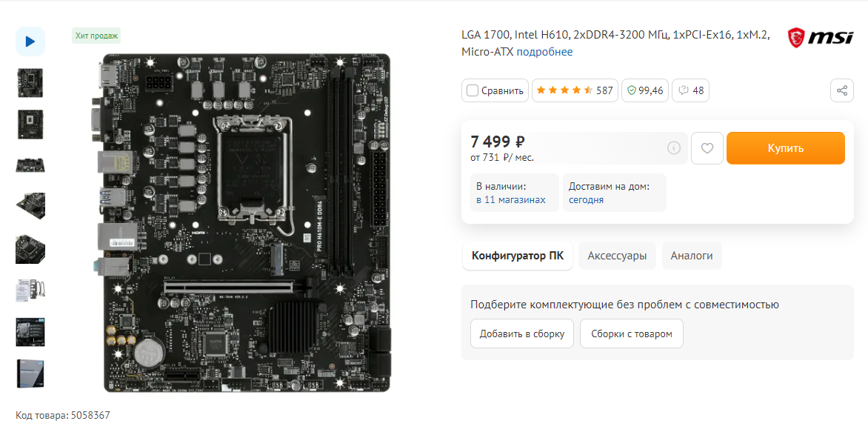The height and width of the screenshot is (438, 868).
Task: Click the orange Купить button
Action: pos(786,148)
